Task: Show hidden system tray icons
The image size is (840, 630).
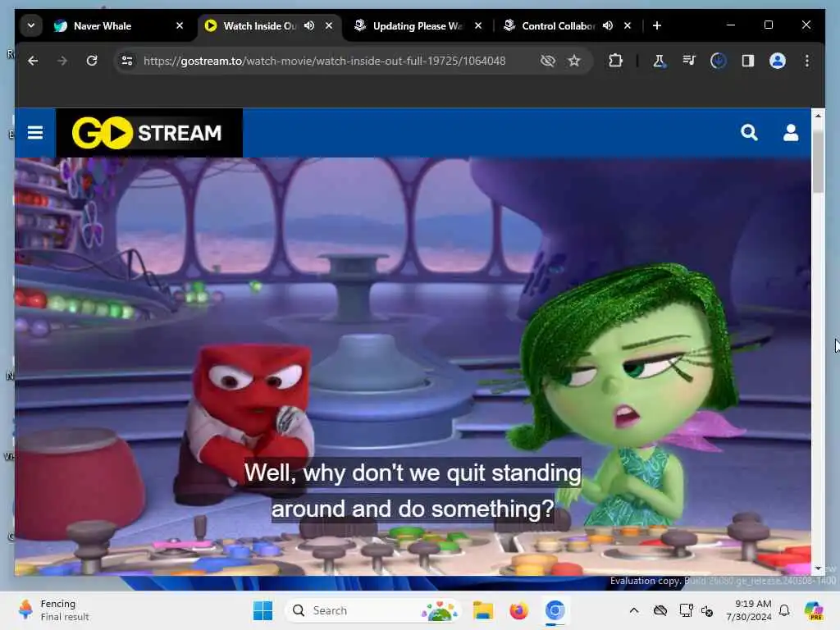Action: pos(634,610)
